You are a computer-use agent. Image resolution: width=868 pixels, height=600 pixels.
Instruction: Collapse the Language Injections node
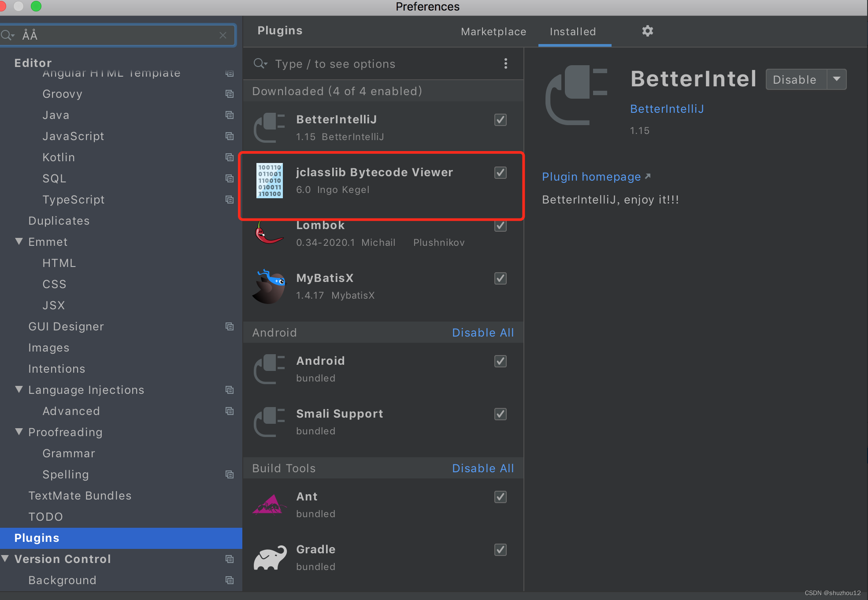(x=19, y=389)
